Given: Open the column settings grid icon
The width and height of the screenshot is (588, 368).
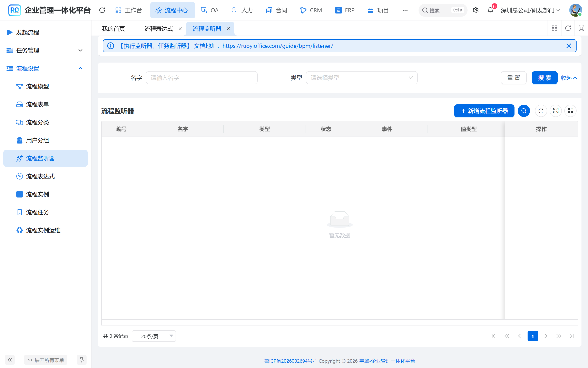Looking at the screenshot, I should (x=570, y=111).
